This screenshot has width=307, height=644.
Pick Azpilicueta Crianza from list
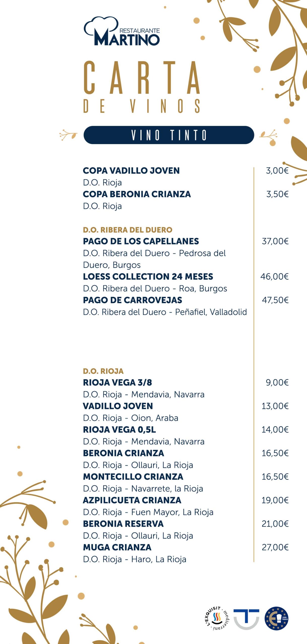tap(132, 500)
